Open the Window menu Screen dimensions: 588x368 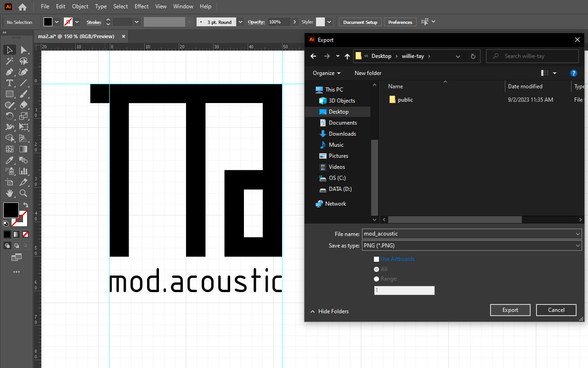tap(183, 6)
